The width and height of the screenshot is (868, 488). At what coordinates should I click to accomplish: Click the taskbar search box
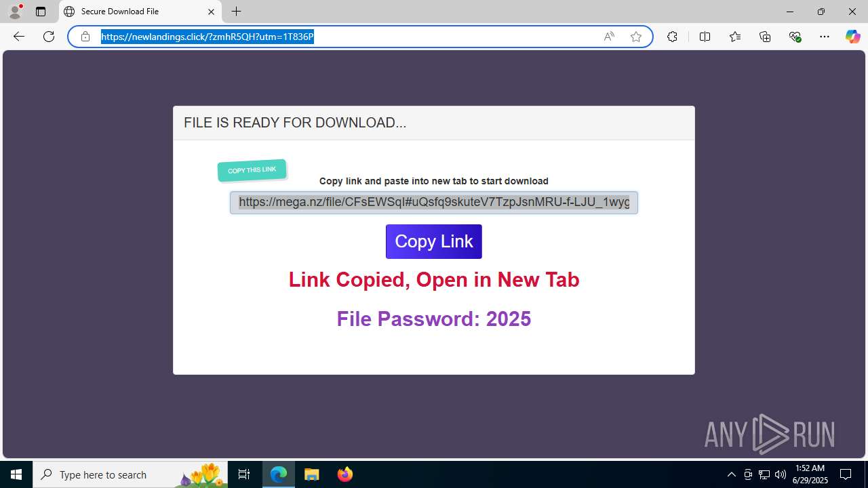[x=130, y=474]
